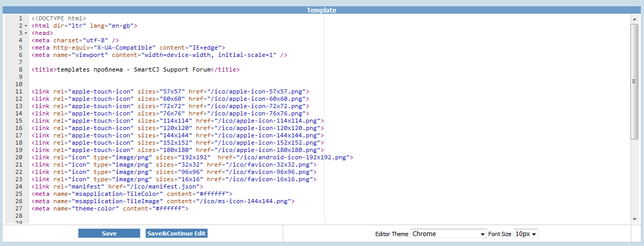Click the apple-icon-120x120.png link line
Image resolution: width=644 pixels, height=246 pixels.
click(x=178, y=128)
